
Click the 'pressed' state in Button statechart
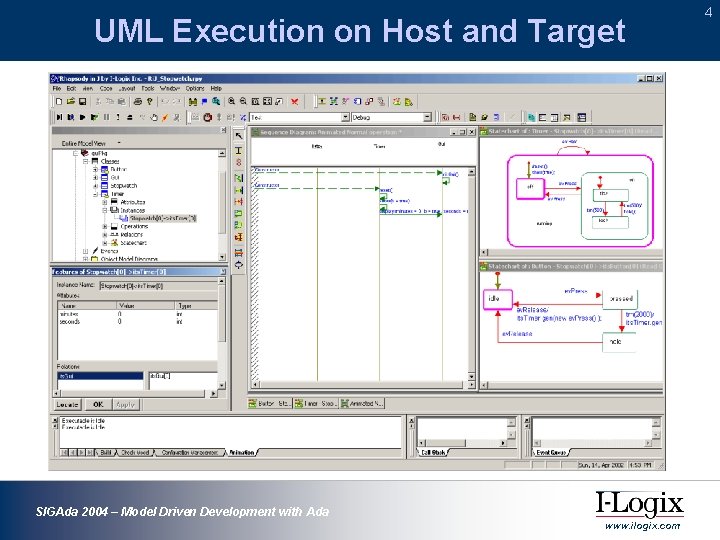pyautogui.click(x=621, y=299)
